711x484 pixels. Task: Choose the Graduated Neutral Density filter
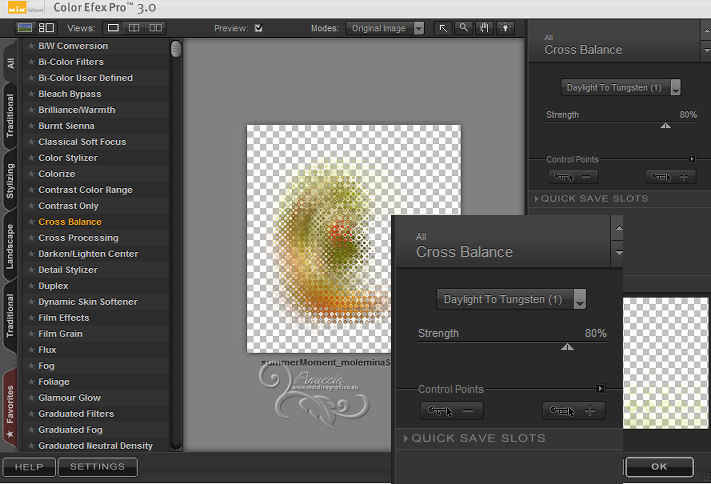[x=97, y=445]
